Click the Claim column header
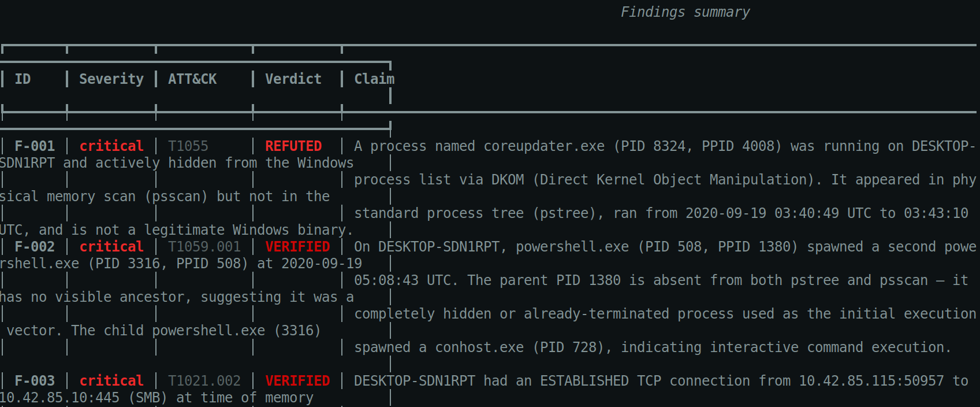This screenshot has height=407, width=980. [x=374, y=79]
